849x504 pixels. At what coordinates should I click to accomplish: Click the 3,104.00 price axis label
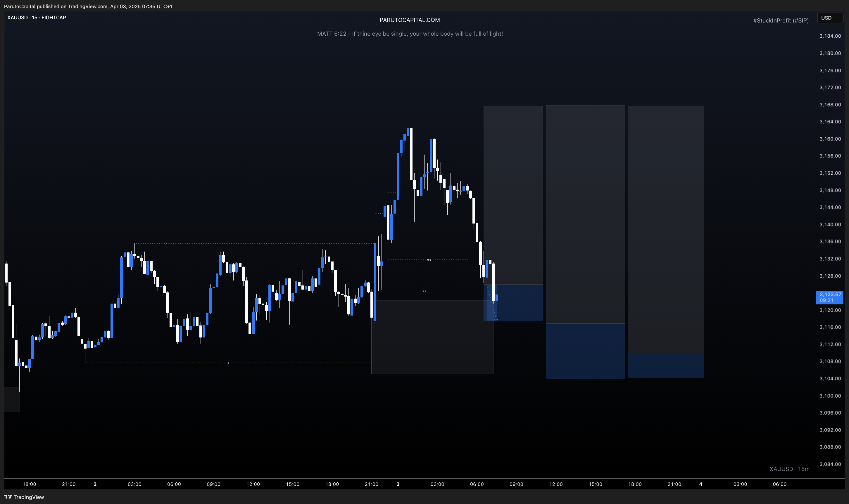click(830, 379)
